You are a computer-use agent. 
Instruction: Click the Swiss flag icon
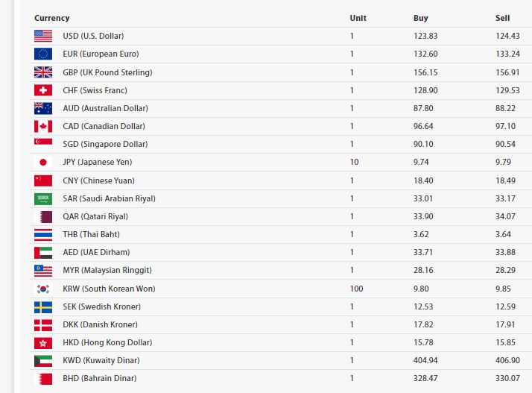pos(43,90)
